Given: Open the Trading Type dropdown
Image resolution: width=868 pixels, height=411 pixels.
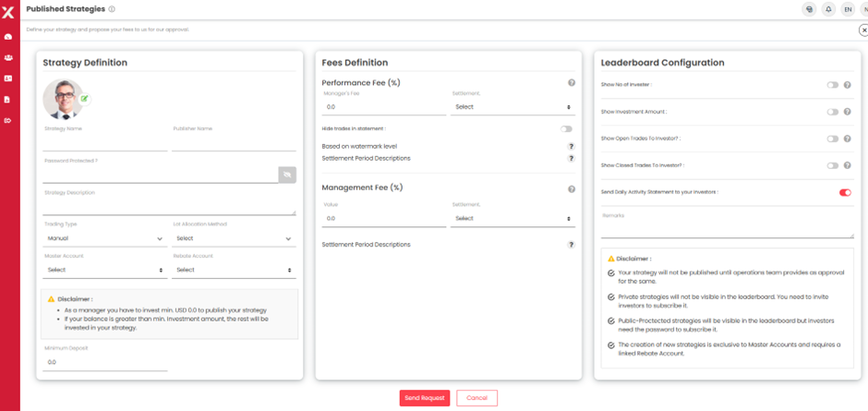Looking at the screenshot, I should [104, 238].
